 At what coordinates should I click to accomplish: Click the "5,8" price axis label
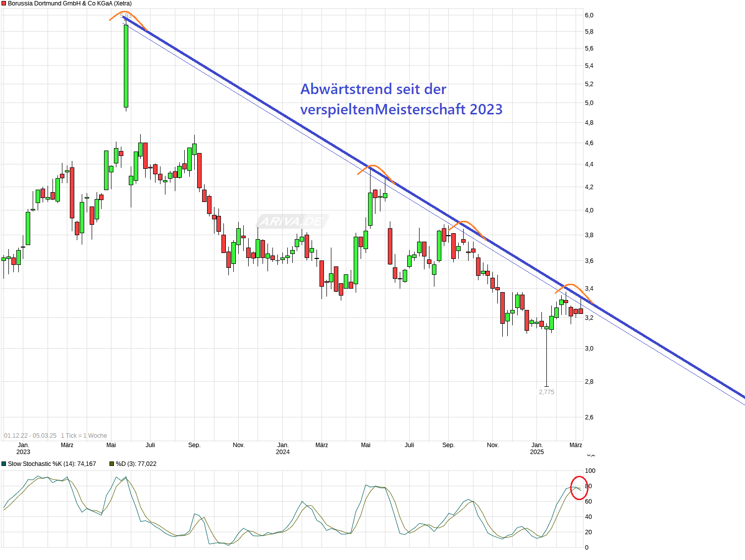click(x=589, y=32)
